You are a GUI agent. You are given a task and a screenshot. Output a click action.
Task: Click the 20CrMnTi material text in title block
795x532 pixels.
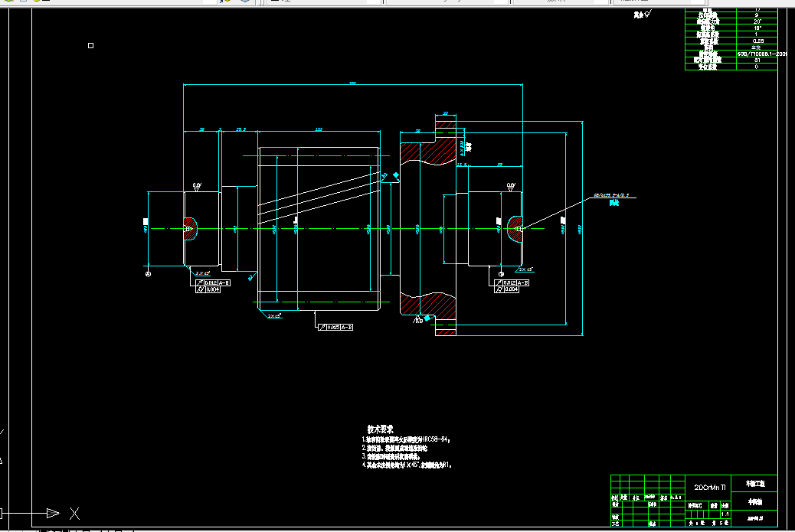click(710, 488)
